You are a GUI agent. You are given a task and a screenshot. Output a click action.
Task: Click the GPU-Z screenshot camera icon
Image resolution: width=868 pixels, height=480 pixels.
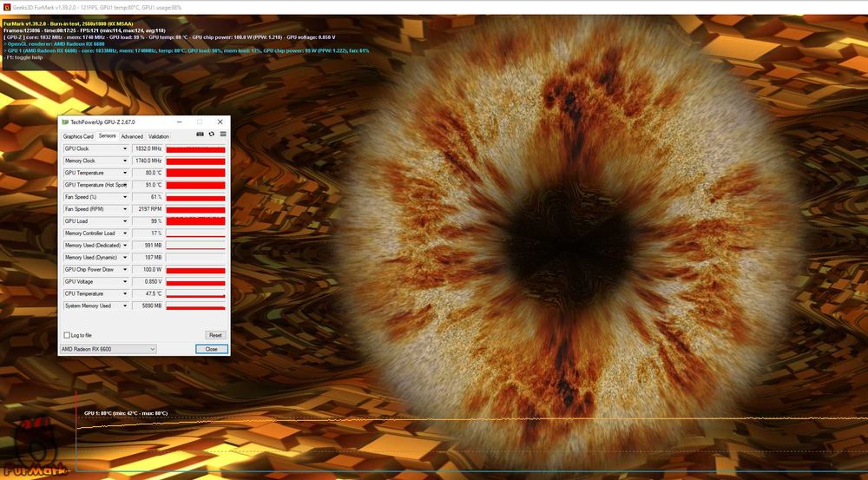(200, 135)
